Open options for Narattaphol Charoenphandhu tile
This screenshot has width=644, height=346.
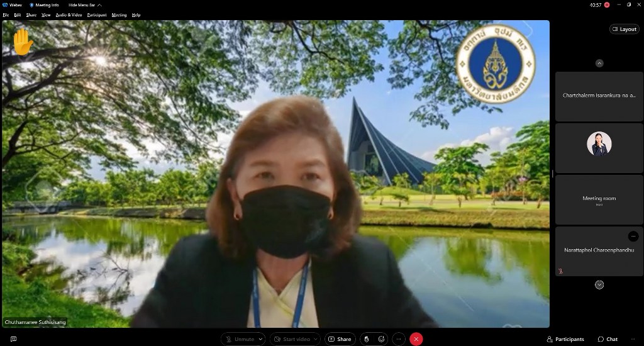633,236
